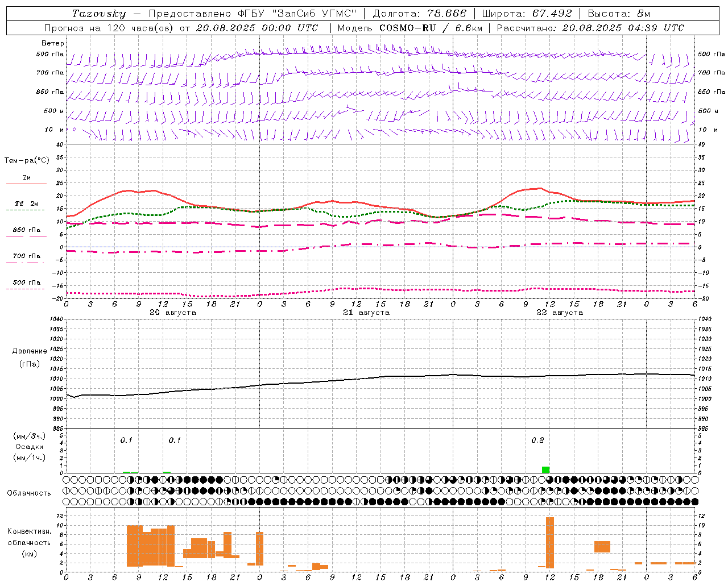Select the longitude value Долгота: 78.666
The image size is (728, 582).
[x=419, y=14]
